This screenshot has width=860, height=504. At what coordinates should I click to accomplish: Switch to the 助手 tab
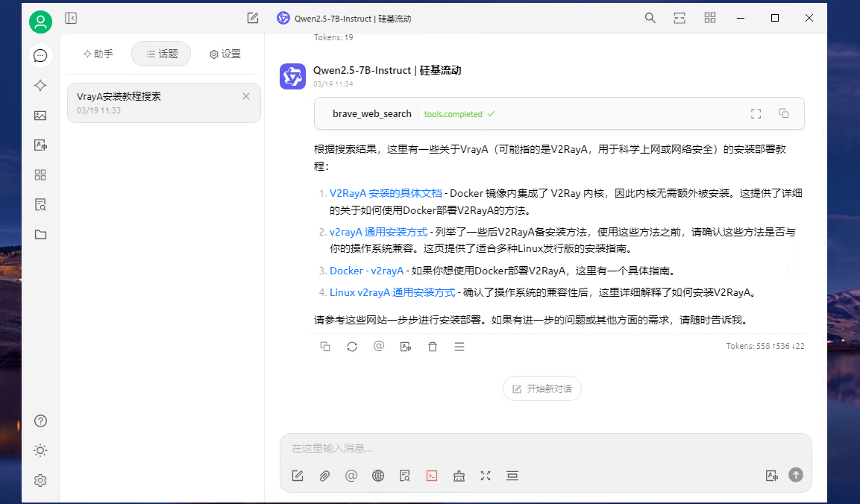click(98, 54)
